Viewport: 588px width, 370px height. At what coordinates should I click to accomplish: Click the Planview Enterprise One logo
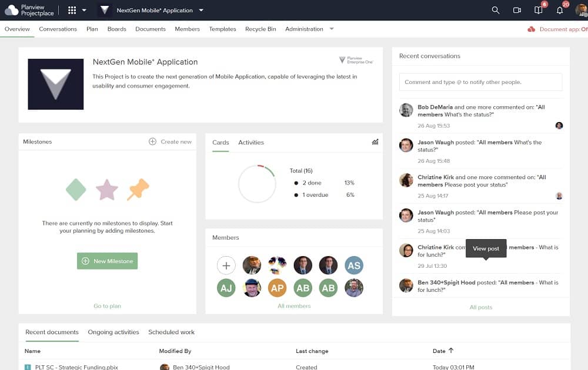click(356, 60)
